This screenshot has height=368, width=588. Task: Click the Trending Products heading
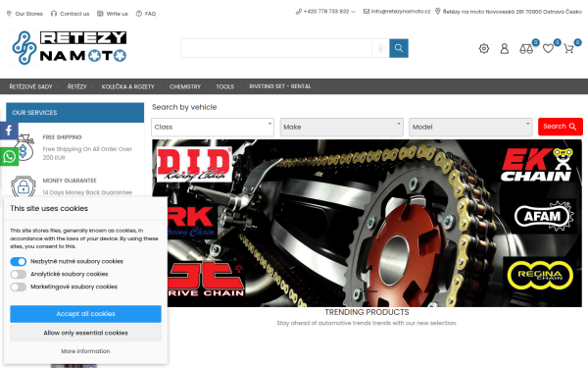367,312
